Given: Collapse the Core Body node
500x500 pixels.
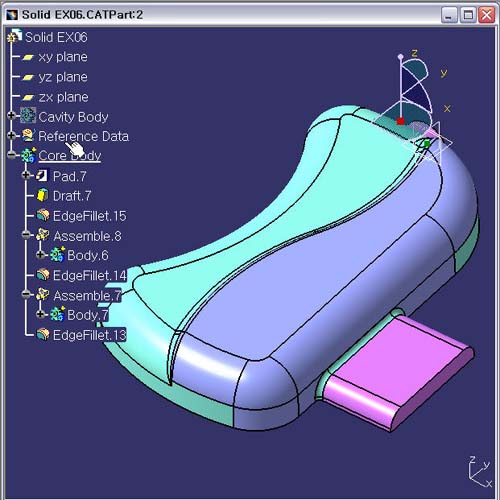Looking at the screenshot, I should pos(11,155).
